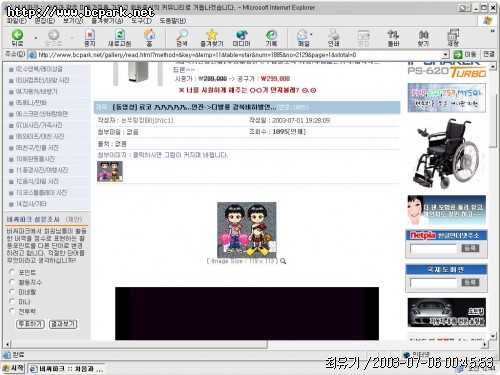Open the 도움말(H) menu

tap(173, 21)
